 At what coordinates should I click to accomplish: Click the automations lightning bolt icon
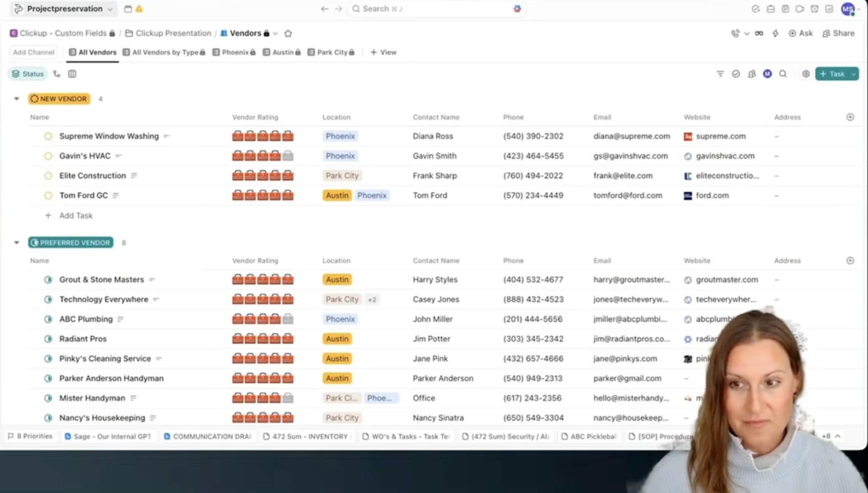pyautogui.click(x=775, y=34)
